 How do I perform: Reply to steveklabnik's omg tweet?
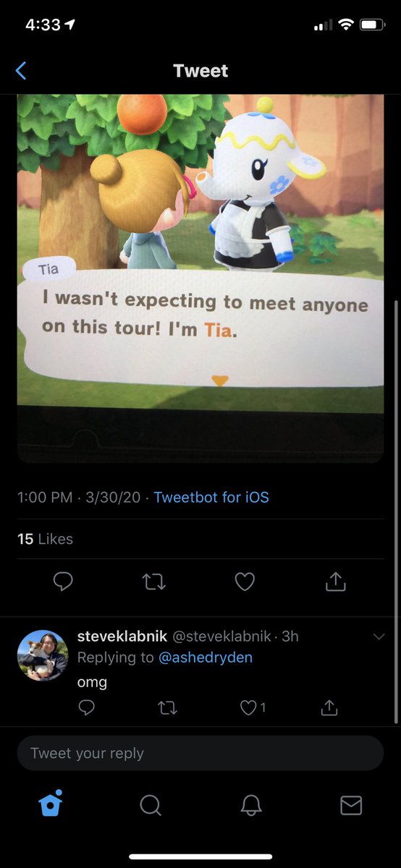coord(86,708)
